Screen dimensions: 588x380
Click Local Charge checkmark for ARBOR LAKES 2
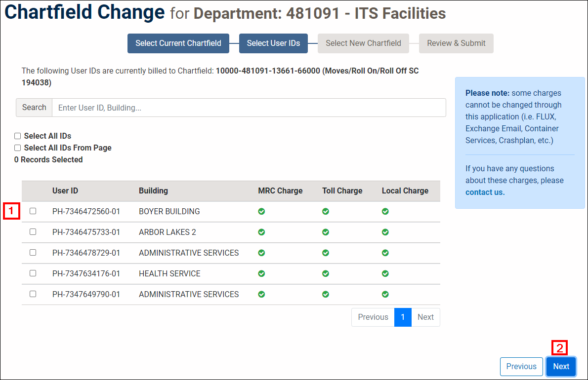coord(385,232)
